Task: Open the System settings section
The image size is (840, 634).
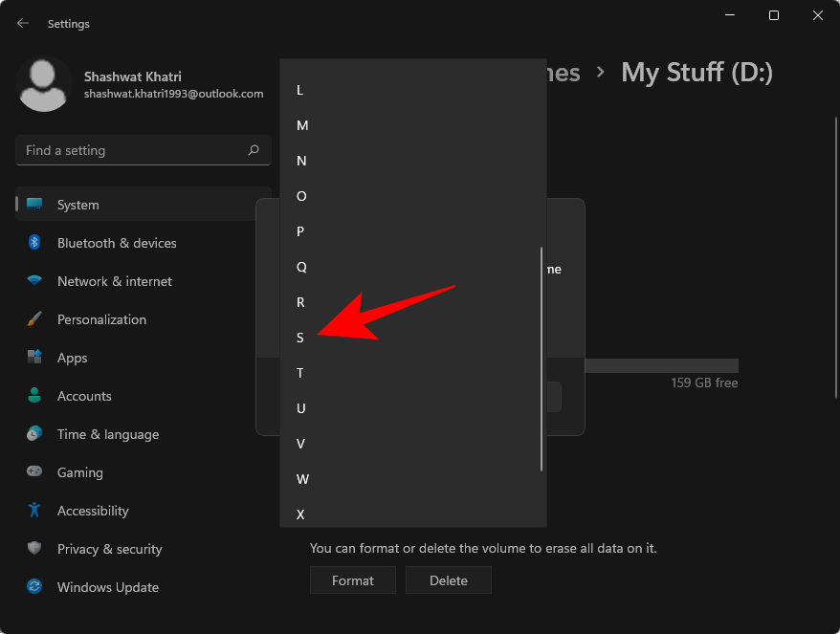Action: [77, 205]
